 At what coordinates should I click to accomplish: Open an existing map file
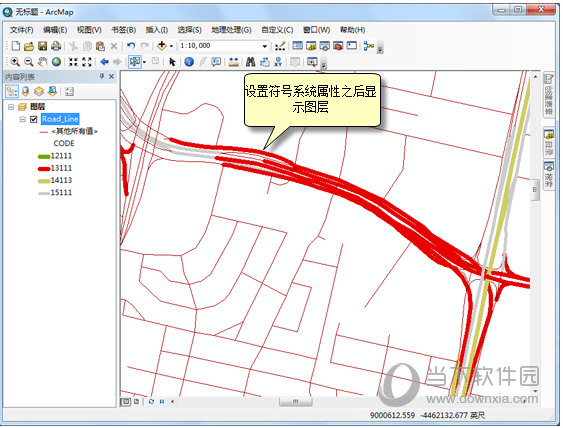point(29,46)
